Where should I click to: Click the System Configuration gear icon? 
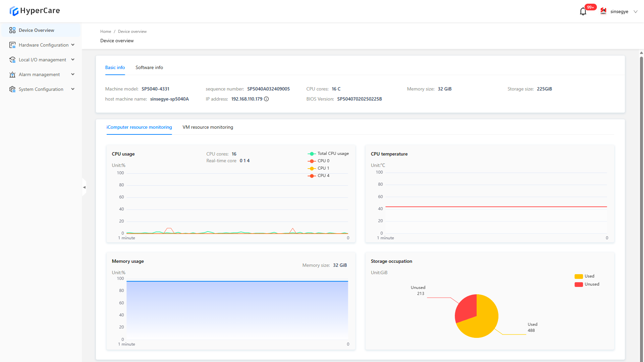12,89
